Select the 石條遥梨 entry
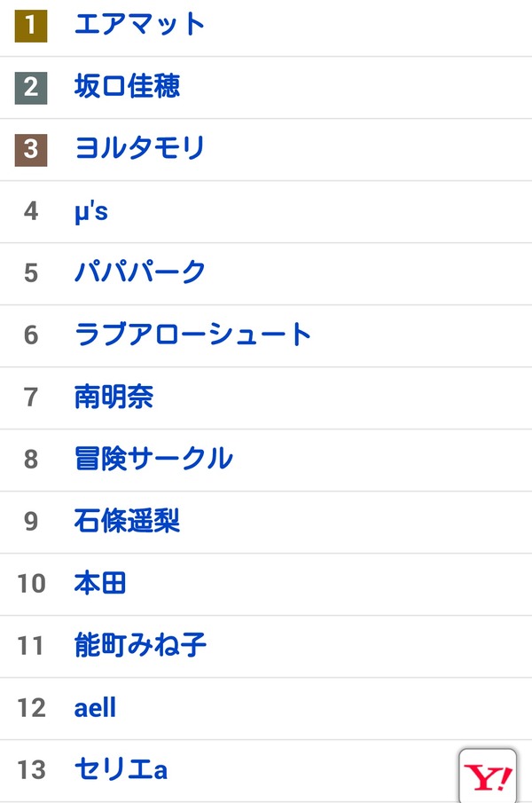 coord(127,521)
